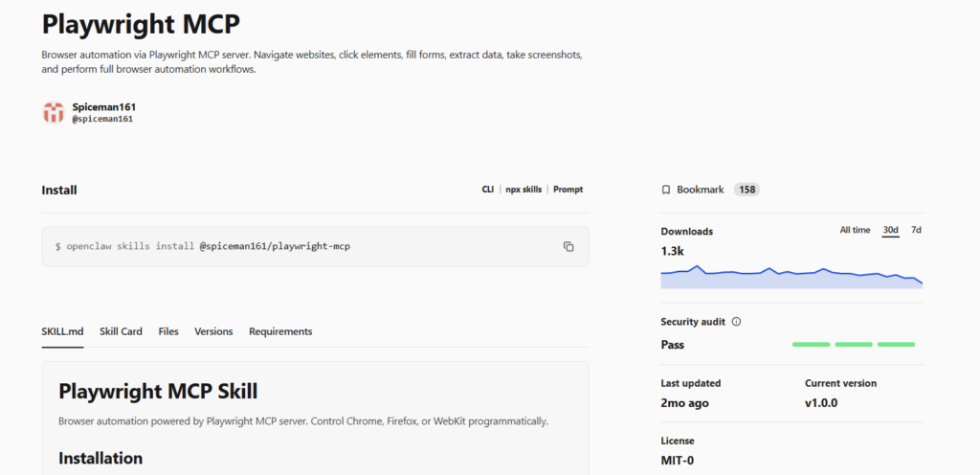
Task: Click the copy install command icon
Action: point(568,247)
